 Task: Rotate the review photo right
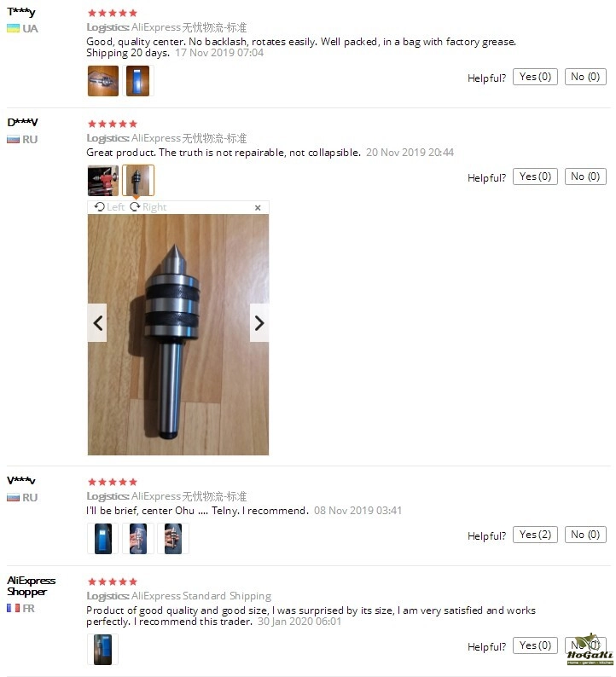[148, 207]
